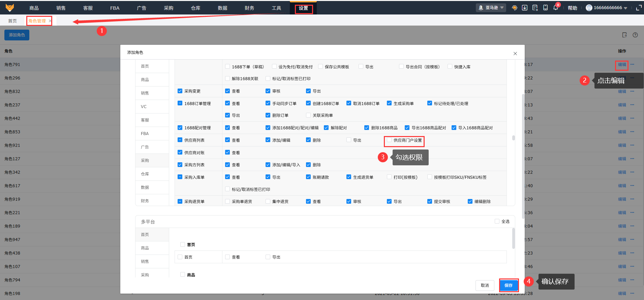Close the 添加角色 dialog
This screenshot has width=644, height=300.
tap(515, 54)
